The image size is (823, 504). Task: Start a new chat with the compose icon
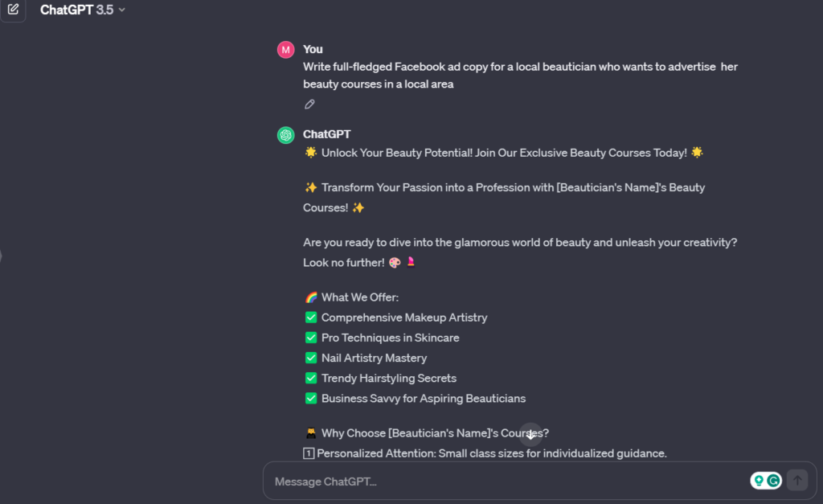[x=11, y=10]
